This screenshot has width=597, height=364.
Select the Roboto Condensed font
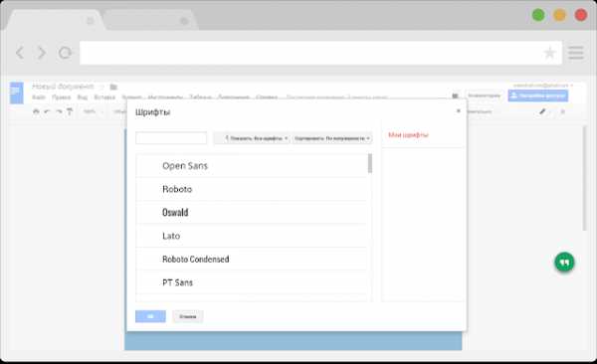[x=252, y=259]
